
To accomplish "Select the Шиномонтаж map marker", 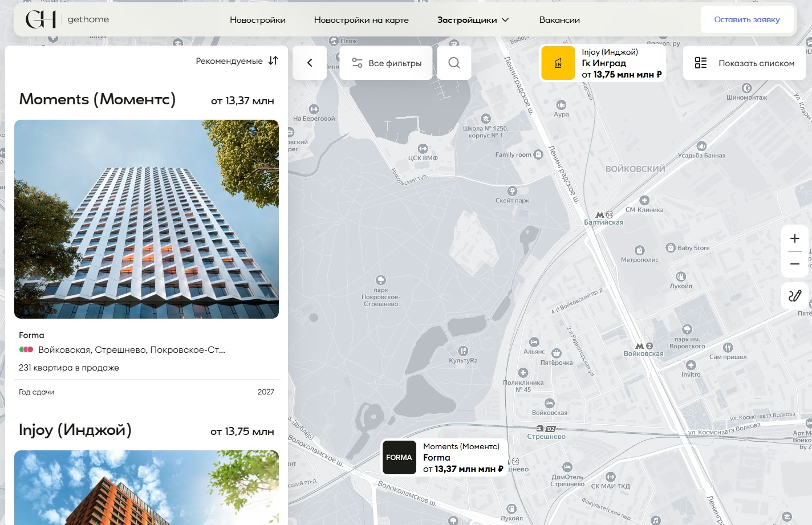I will (747, 88).
